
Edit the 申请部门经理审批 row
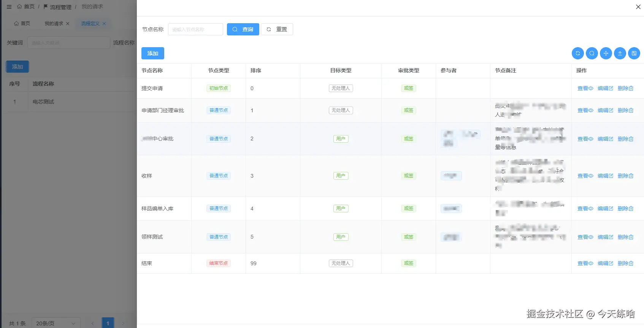pos(605,110)
